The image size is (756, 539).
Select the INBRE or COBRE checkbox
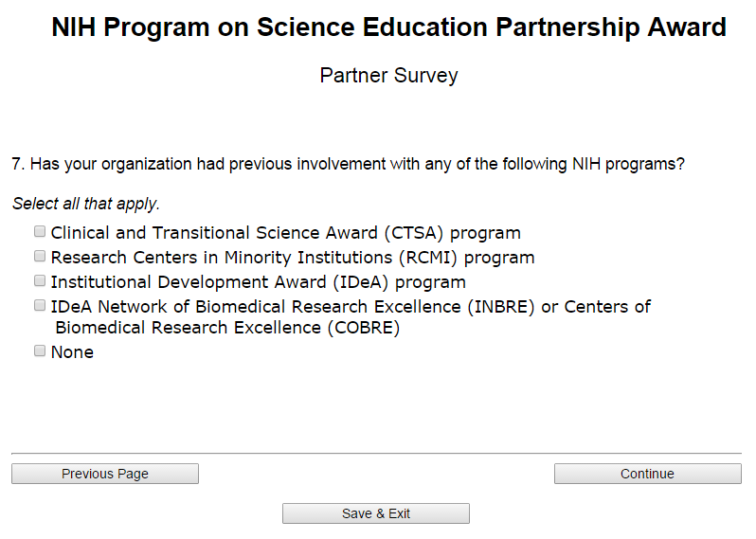click(x=40, y=305)
